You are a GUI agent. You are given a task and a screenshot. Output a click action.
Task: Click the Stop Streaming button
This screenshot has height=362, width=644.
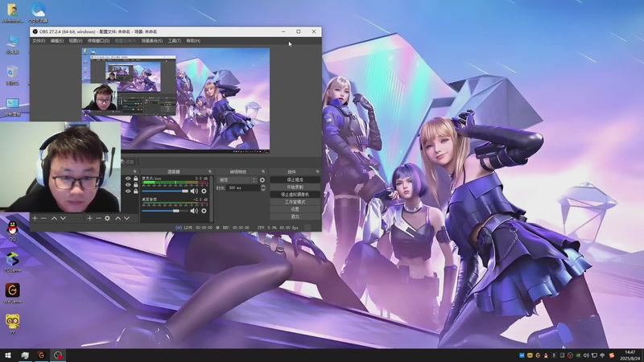tap(295, 179)
